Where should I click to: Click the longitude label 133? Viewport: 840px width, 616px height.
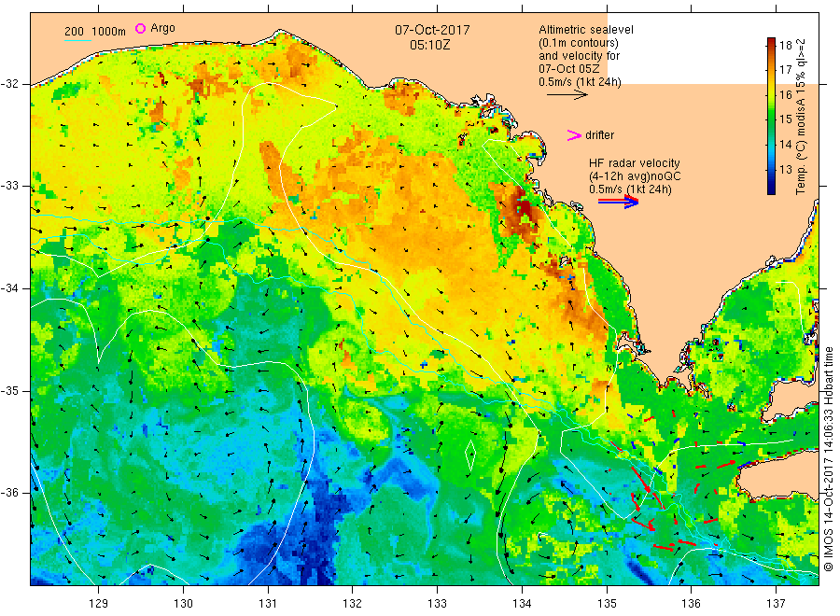[437, 603]
